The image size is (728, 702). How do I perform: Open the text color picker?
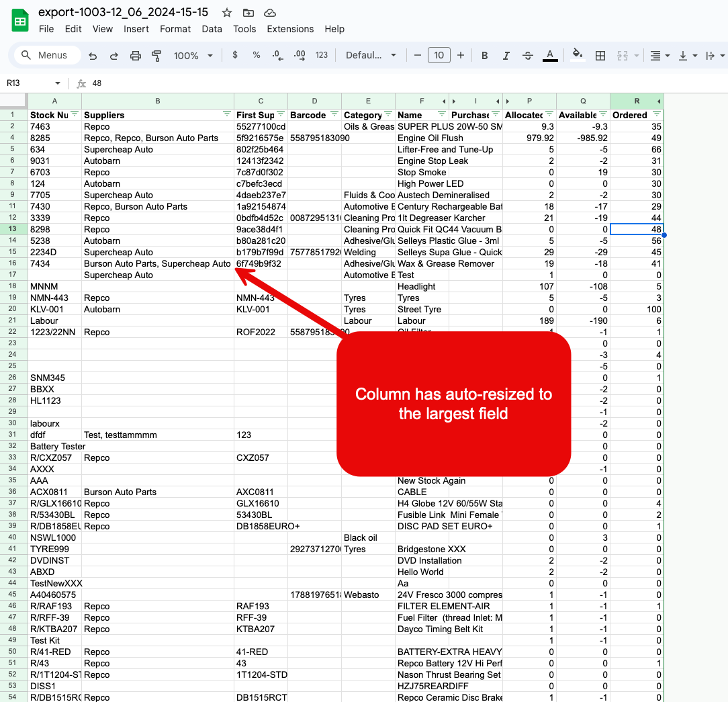tap(550, 56)
